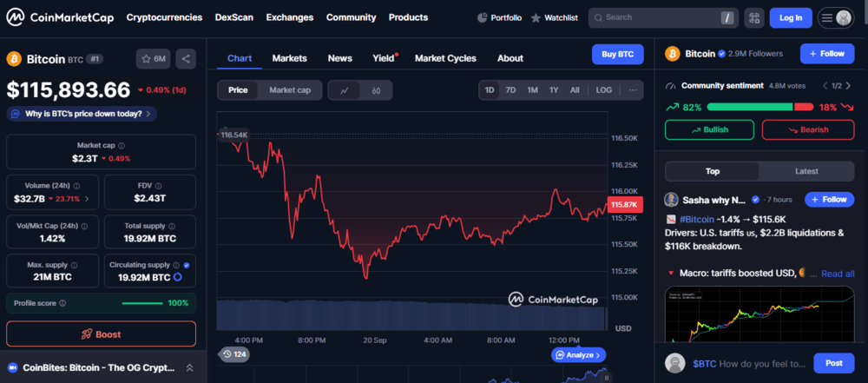Click the Profile score info icon
Screen dimensions: 868x383
[62, 303]
